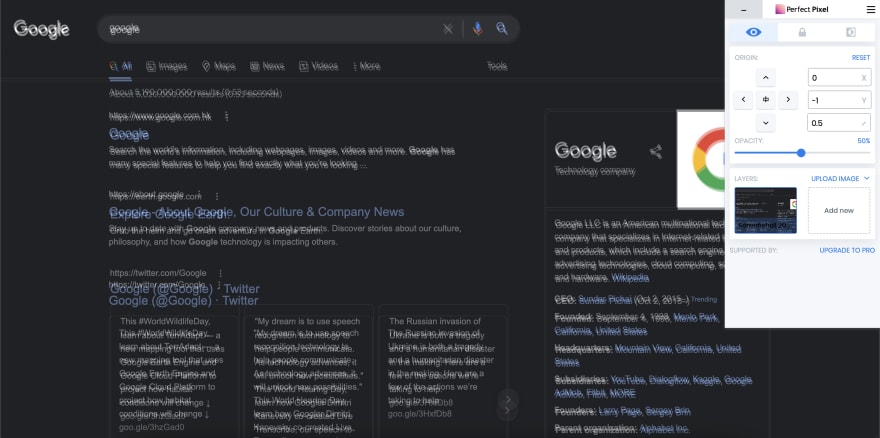The height and width of the screenshot is (438, 880).
Task: Open the Dialogflow subsidiary link
Action: [x=668, y=380]
